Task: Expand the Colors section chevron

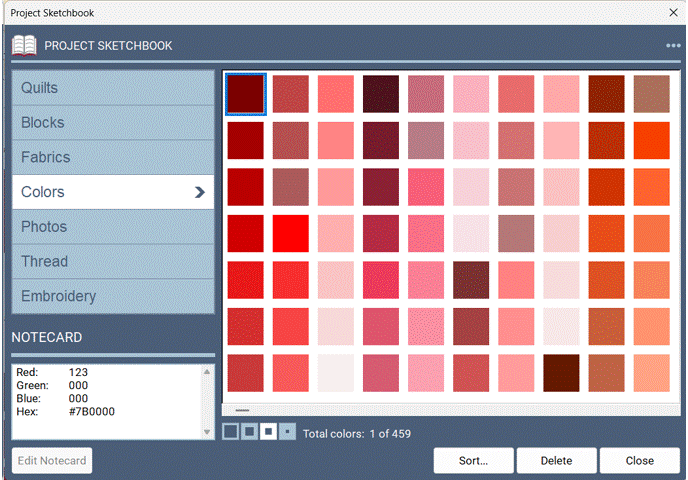Action: click(x=200, y=192)
